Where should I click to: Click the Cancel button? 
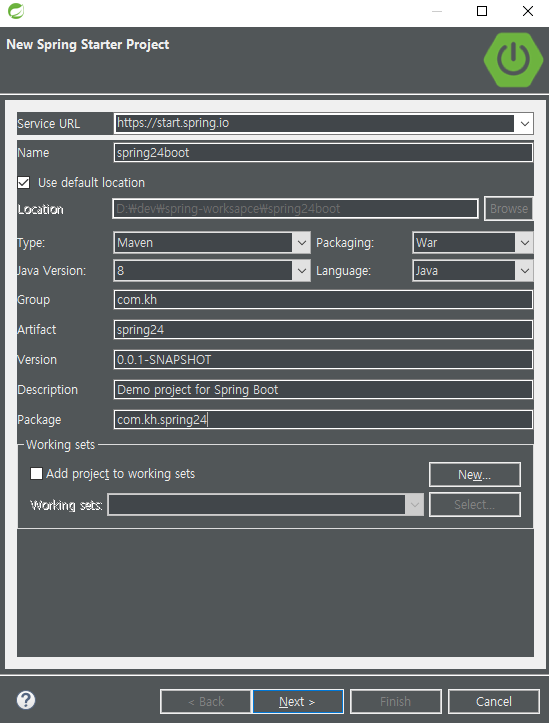coord(494,701)
